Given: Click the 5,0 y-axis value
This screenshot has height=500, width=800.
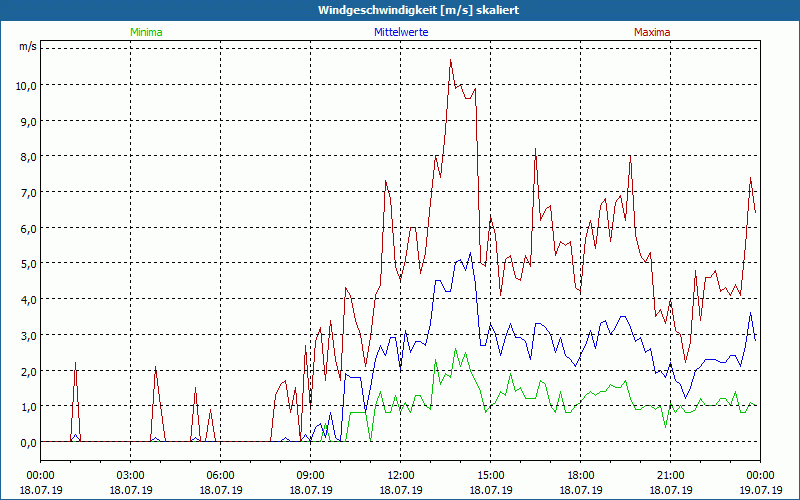Looking at the screenshot, I should point(29,264).
